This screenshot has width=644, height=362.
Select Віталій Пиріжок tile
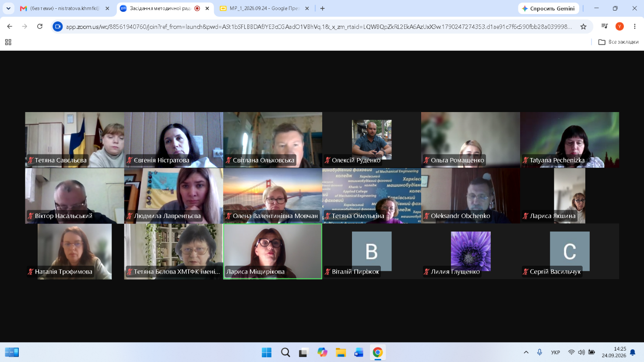(x=372, y=251)
